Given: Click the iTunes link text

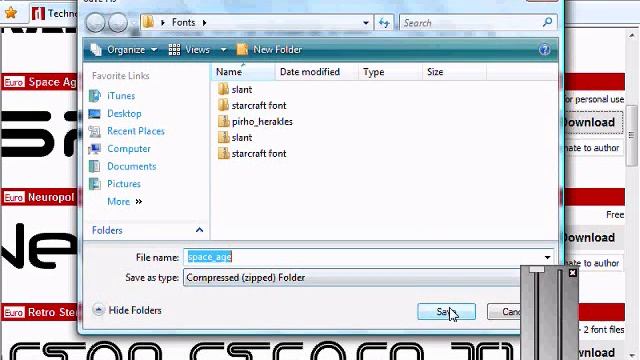Looking at the screenshot, I should [x=121, y=96].
